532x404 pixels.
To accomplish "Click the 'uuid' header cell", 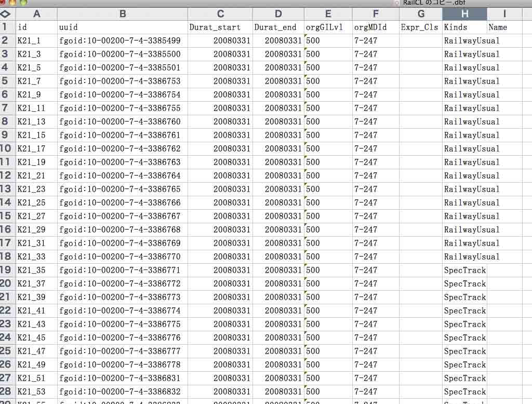I will (123, 27).
